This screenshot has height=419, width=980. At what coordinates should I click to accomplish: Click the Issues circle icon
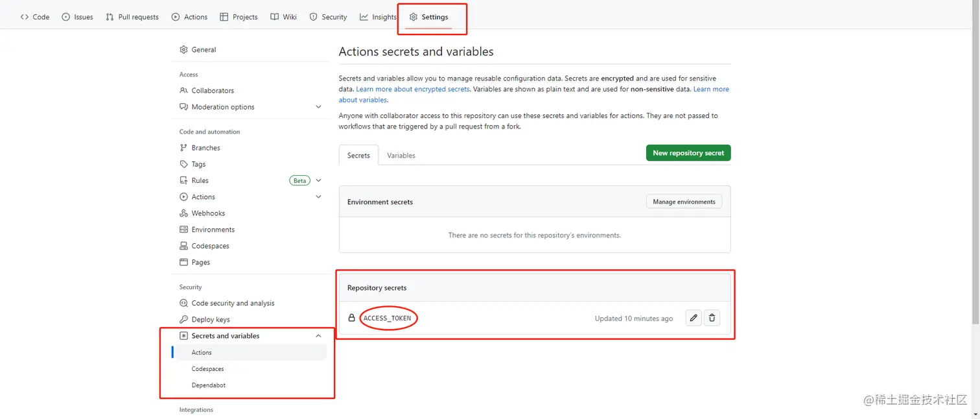click(x=65, y=17)
